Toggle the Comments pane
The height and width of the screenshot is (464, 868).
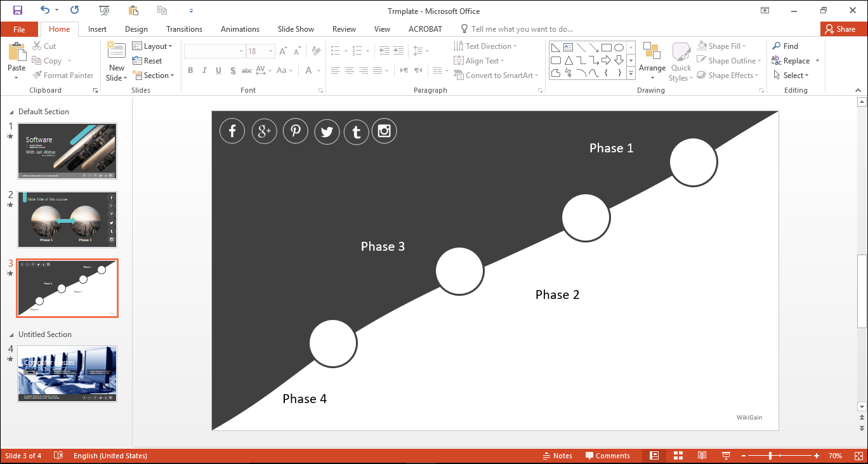point(607,456)
